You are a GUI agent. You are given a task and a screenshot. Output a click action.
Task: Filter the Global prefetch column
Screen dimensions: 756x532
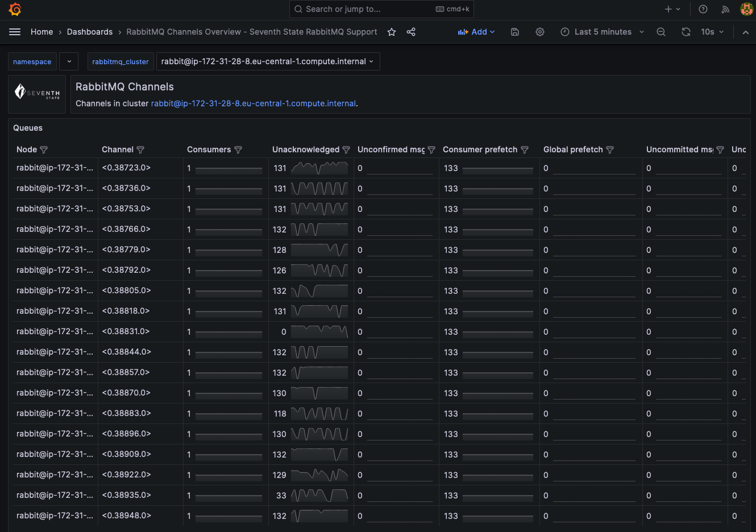point(610,150)
